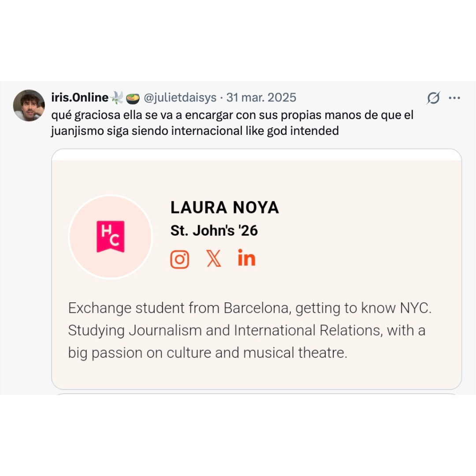Open the second attached image peeking below

(257, 394)
